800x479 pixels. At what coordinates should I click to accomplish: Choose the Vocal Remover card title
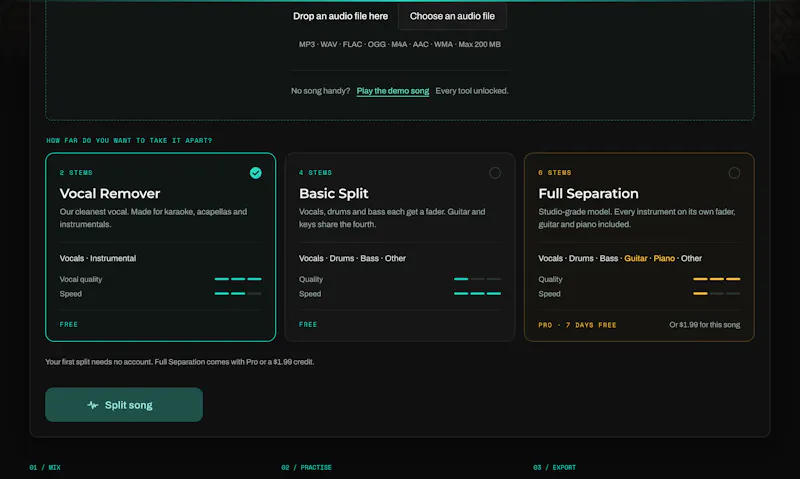pyautogui.click(x=110, y=193)
